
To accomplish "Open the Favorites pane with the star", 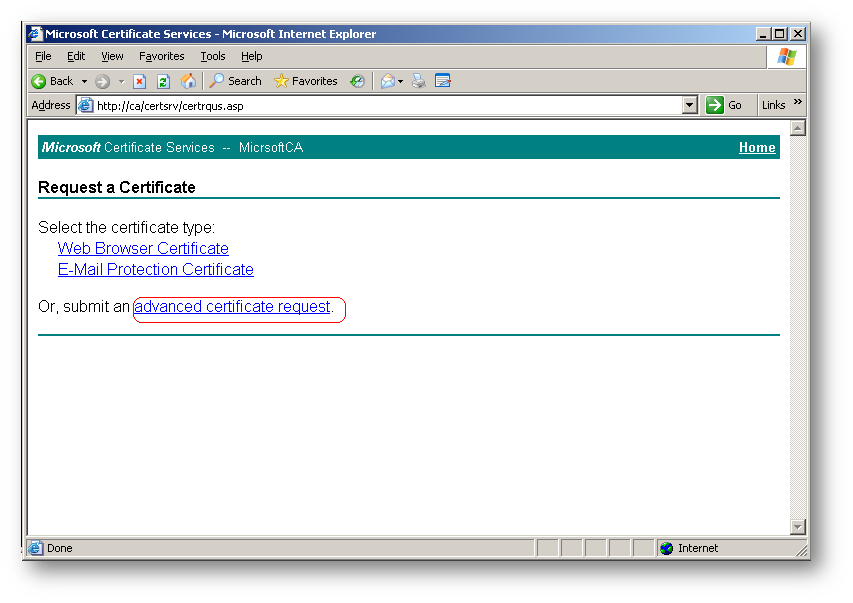I will coord(305,81).
